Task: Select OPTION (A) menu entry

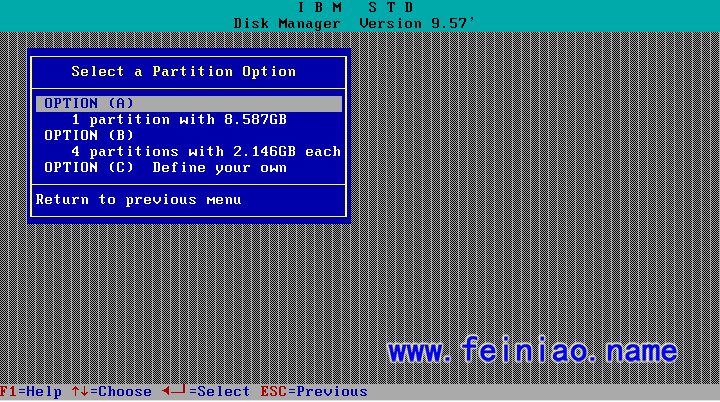Action: pyautogui.click(x=189, y=103)
